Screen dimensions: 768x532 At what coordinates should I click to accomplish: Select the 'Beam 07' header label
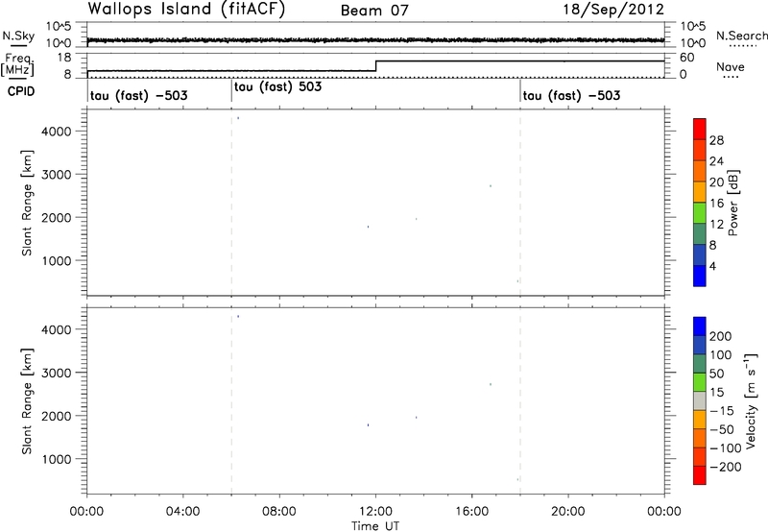click(x=374, y=11)
